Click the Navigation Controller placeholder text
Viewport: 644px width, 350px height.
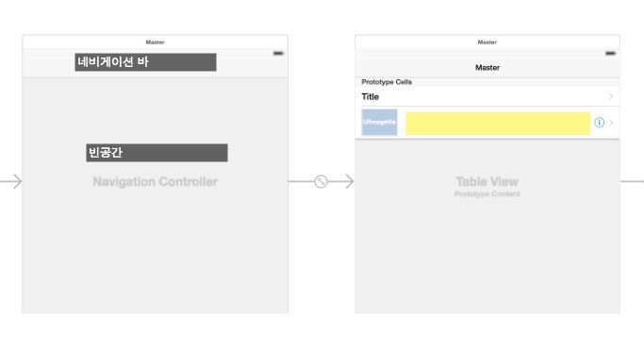(x=156, y=181)
